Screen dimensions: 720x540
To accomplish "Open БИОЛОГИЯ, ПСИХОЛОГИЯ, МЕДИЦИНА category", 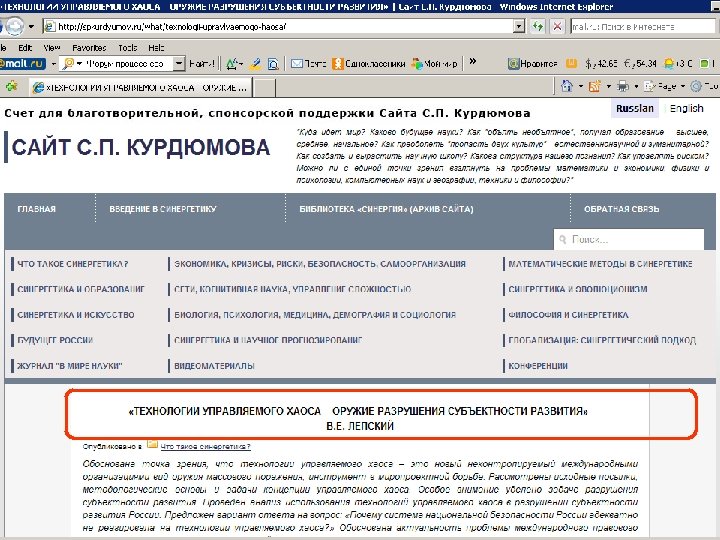I will 315,315.
